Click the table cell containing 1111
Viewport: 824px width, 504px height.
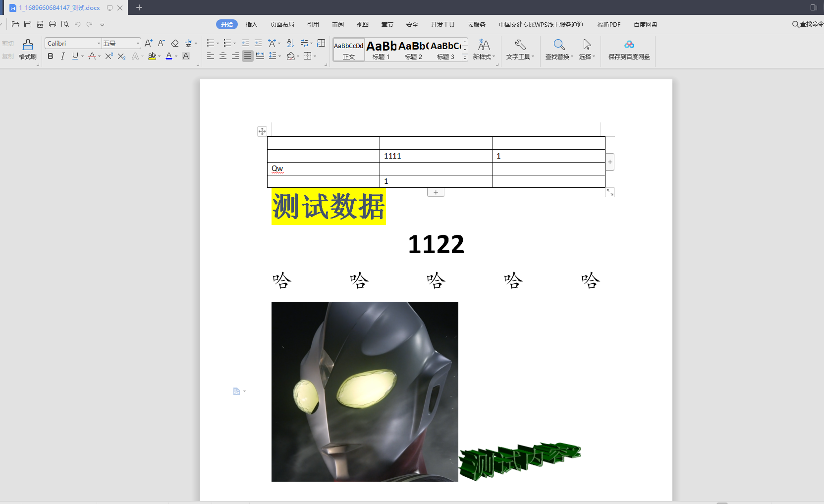click(x=436, y=156)
